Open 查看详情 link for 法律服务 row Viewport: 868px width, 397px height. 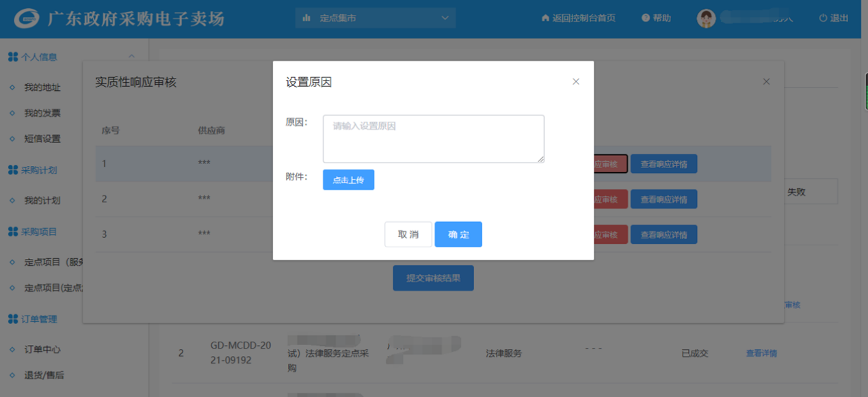761,353
